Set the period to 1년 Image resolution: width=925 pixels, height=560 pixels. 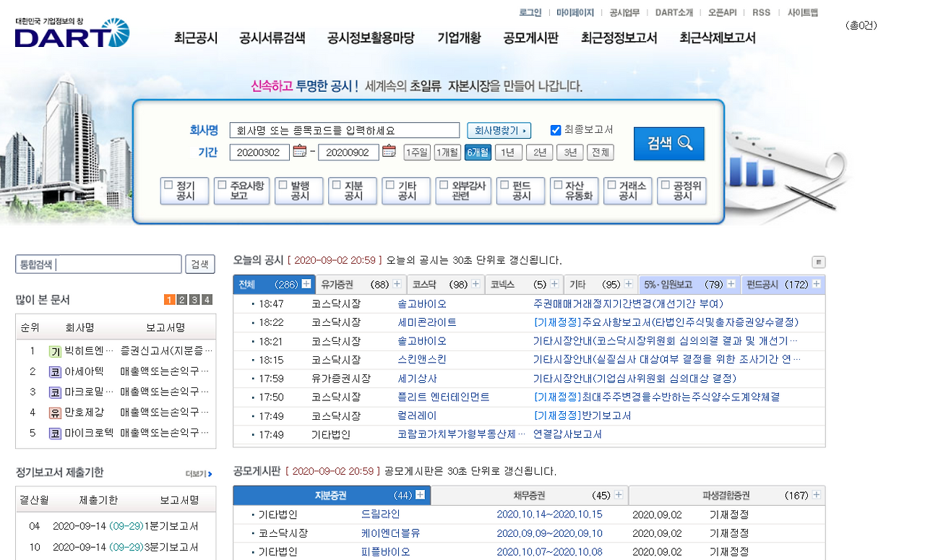click(509, 152)
